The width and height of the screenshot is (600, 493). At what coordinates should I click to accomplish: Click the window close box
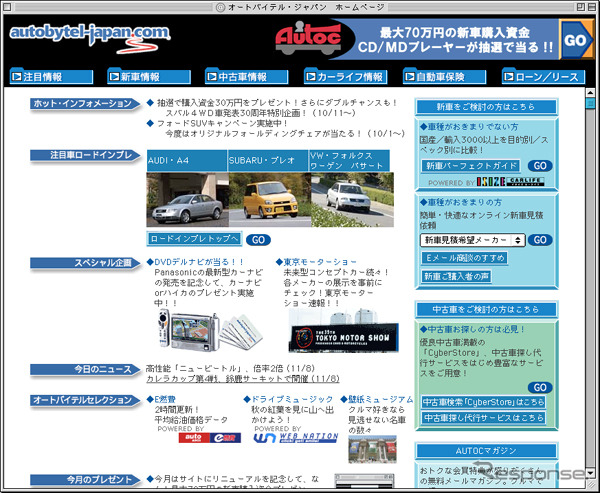pos(7,7)
